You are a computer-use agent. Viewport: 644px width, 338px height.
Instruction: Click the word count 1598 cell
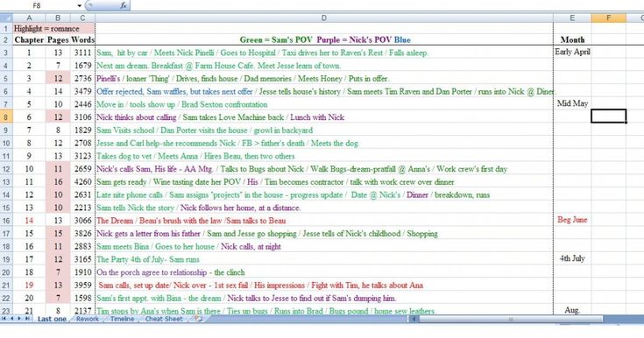point(82,299)
